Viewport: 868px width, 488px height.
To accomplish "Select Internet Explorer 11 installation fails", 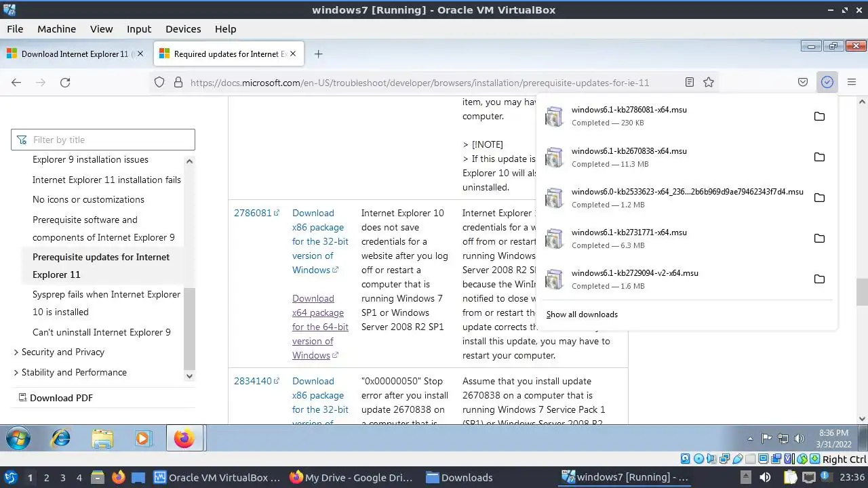I will 106,180.
